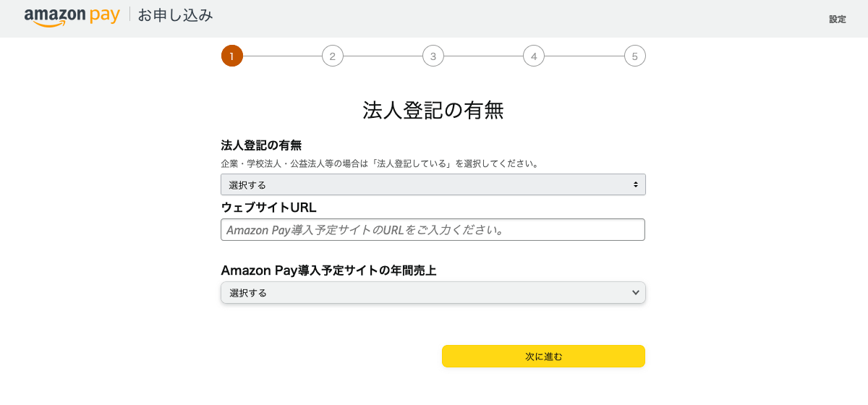Open the 設定 link in the header
The height and width of the screenshot is (405, 868).
(x=837, y=20)
